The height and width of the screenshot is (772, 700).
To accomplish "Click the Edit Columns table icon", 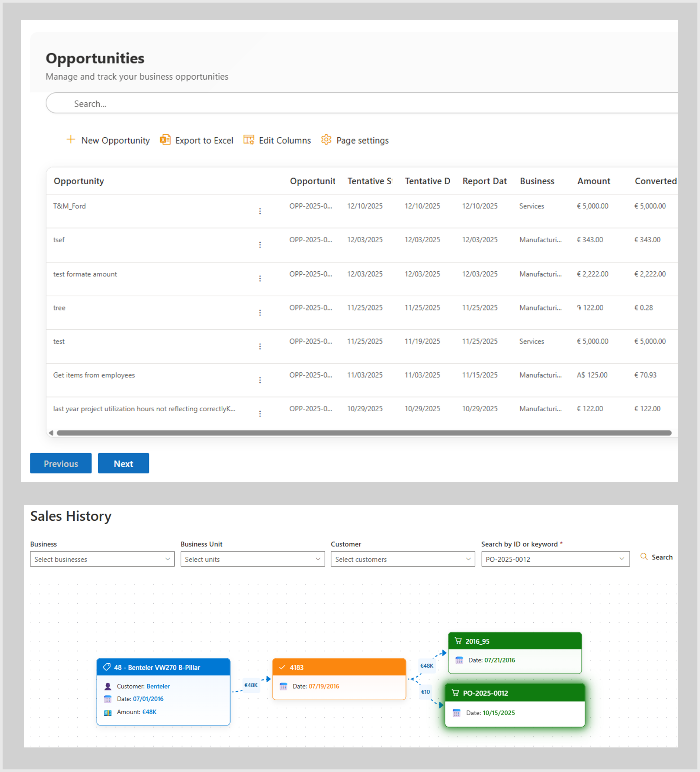I will tap(249, 140).
